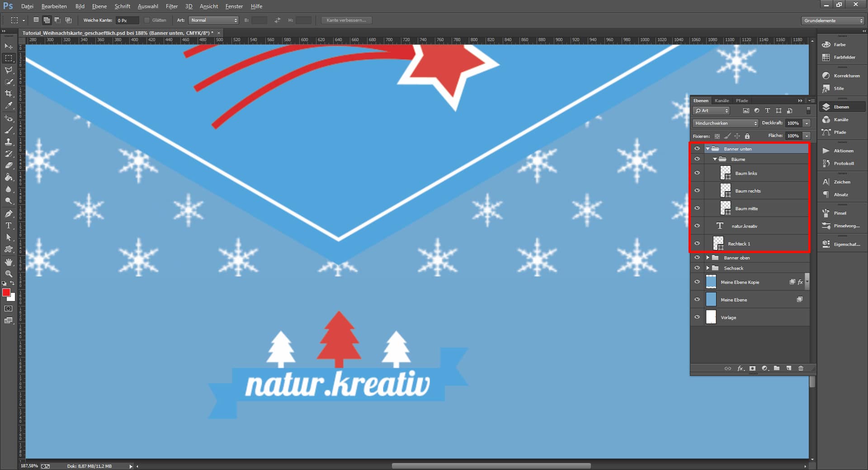This screenshot has width=868, height=470.
Task: Collapse the Bäume group
Action: [714, 159]
